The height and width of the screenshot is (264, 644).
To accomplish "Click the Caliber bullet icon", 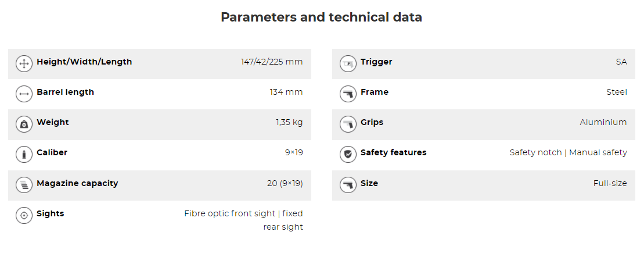I will [24, 155].
